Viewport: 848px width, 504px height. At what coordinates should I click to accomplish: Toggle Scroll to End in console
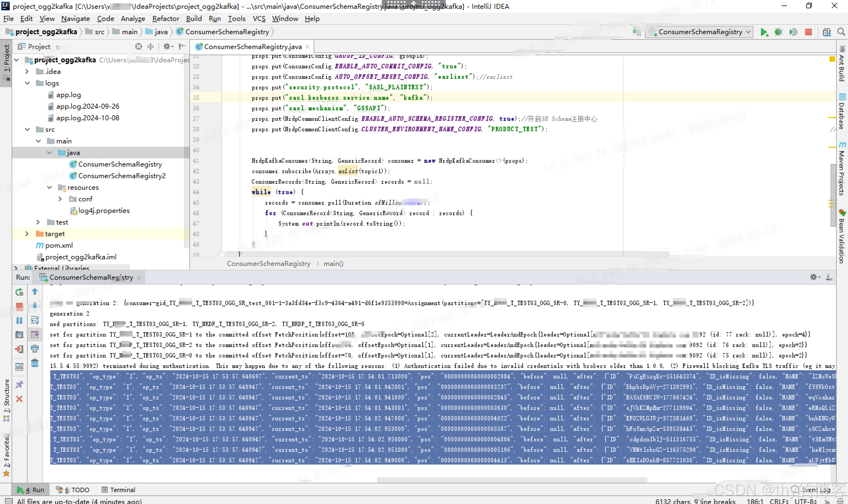pyautogui.click(x=35, y=335)
